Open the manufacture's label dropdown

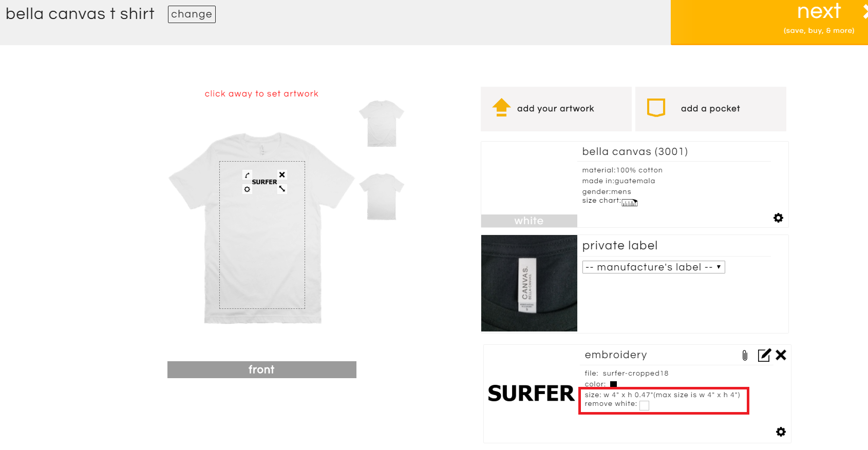tap(653, 267)
